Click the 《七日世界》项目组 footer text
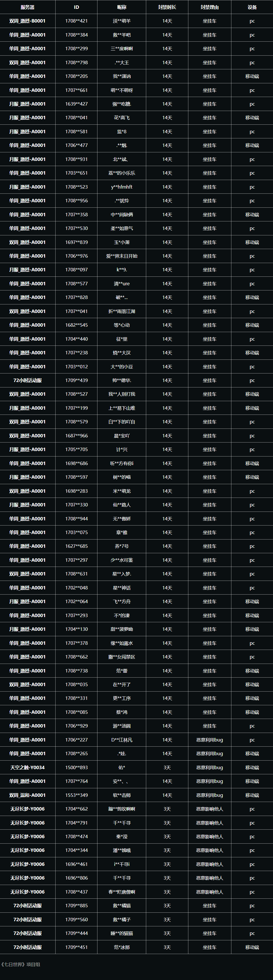 point(21,964)
